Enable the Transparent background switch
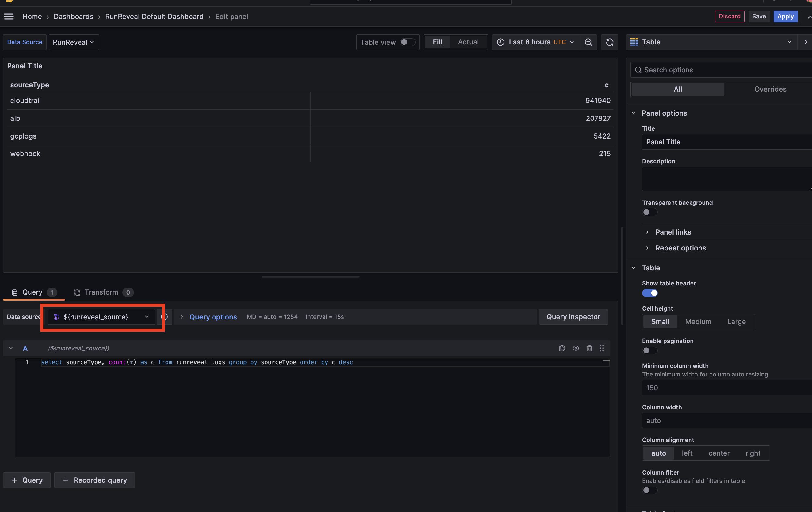812x512 pixels. point(649,212)
